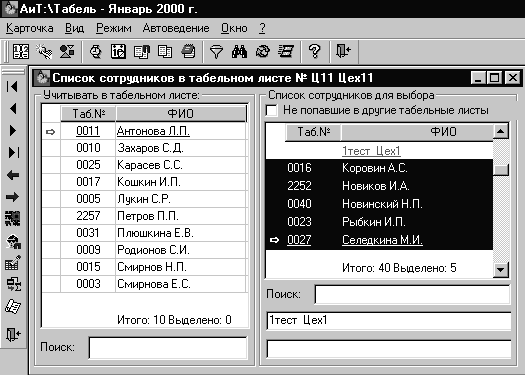Image resolution: width=525 pixels, height=375 pixels.
Task: Click scroll up arrow of employee selection list
Action: (x=501, y=131)
